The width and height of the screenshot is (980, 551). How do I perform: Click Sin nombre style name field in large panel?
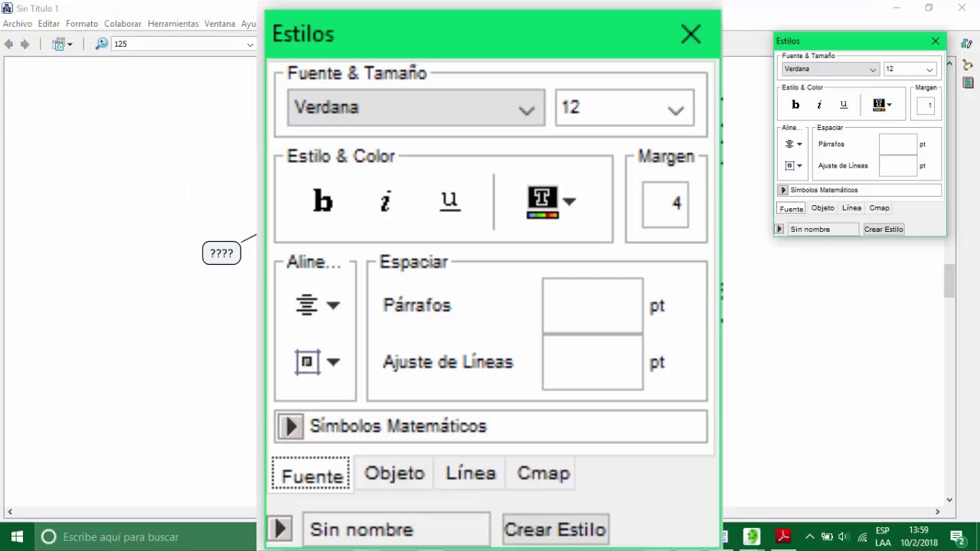397,530
